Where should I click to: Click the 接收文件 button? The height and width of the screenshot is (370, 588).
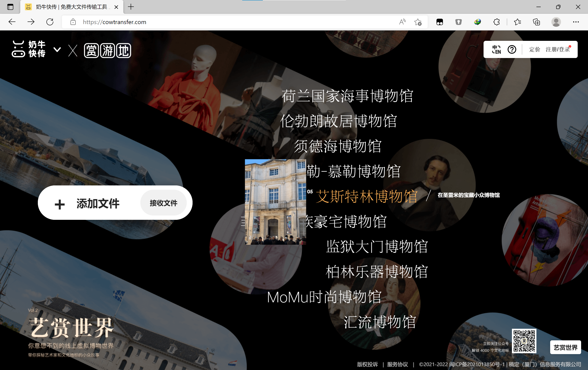[163, 203]
